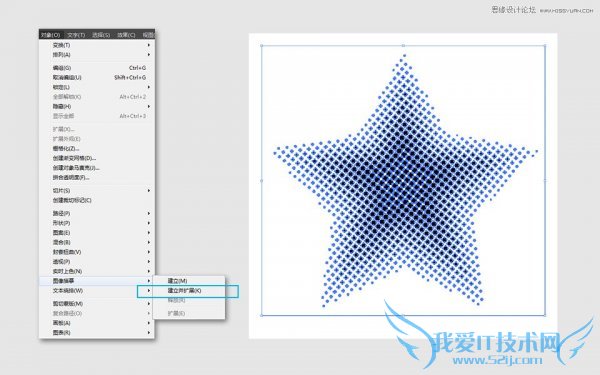
Task: Expand the 混合(B) Blend submenu
Action: [97, 242]
